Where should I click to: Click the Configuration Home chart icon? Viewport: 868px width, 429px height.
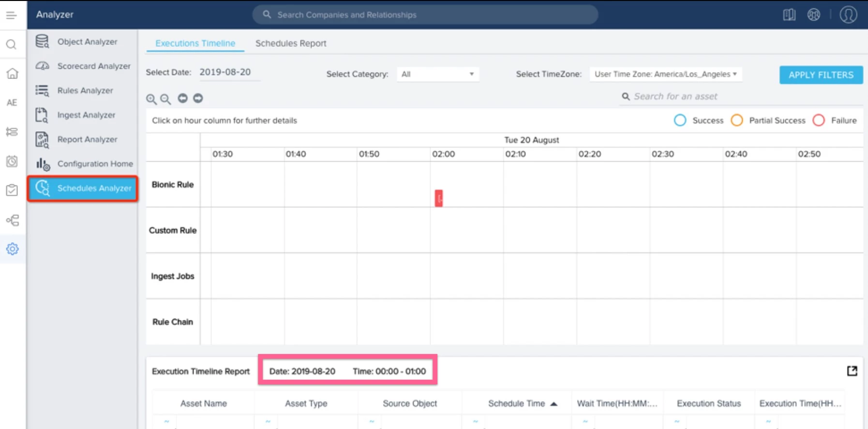43,164
